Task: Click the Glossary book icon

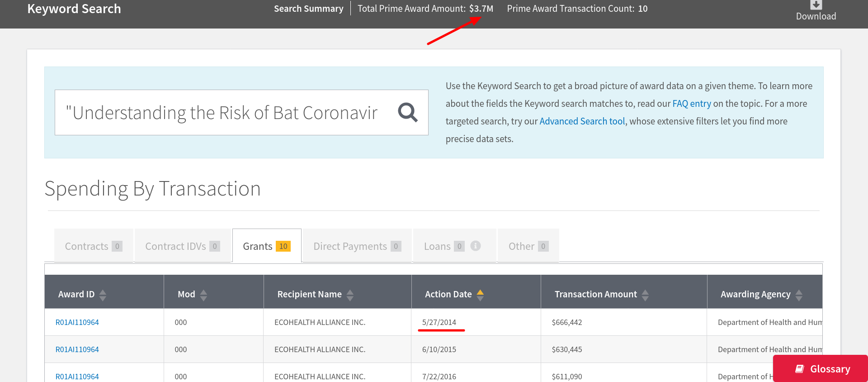Action: pyautogui.click(x=800, y=369)
